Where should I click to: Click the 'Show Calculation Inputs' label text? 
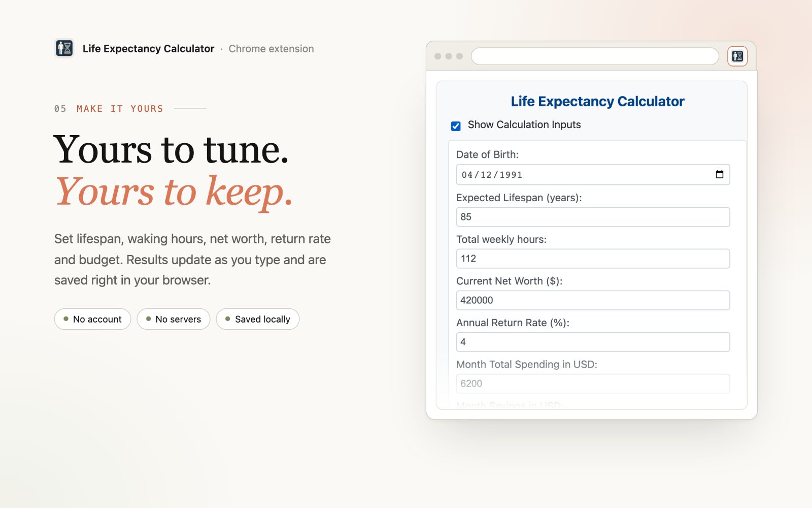tap(524, 125)
